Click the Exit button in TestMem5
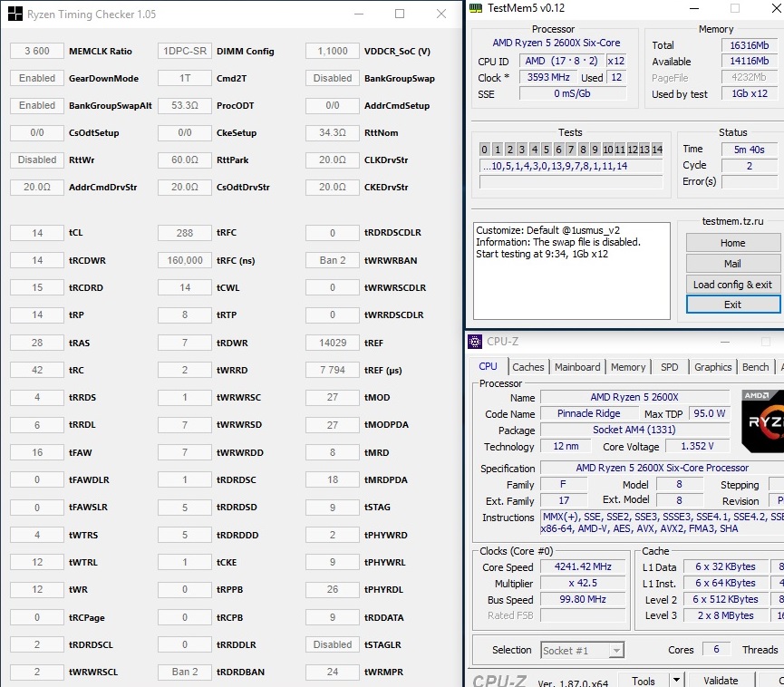Viewport: 784px width, 687px height. pos(732,305)
